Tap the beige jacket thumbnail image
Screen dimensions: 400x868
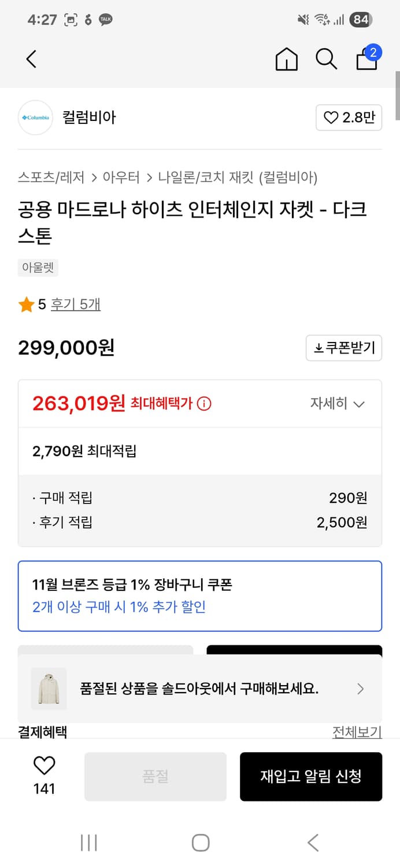[49, 689]
